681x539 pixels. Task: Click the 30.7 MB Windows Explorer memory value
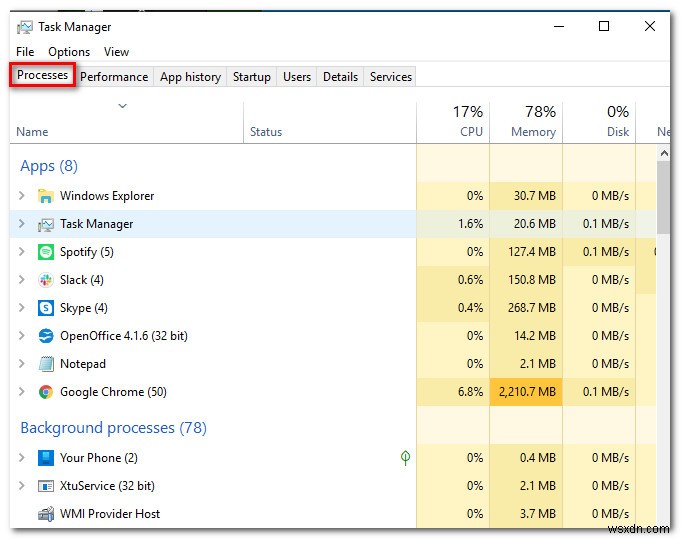pyautogui.click(x=535, y=196)
